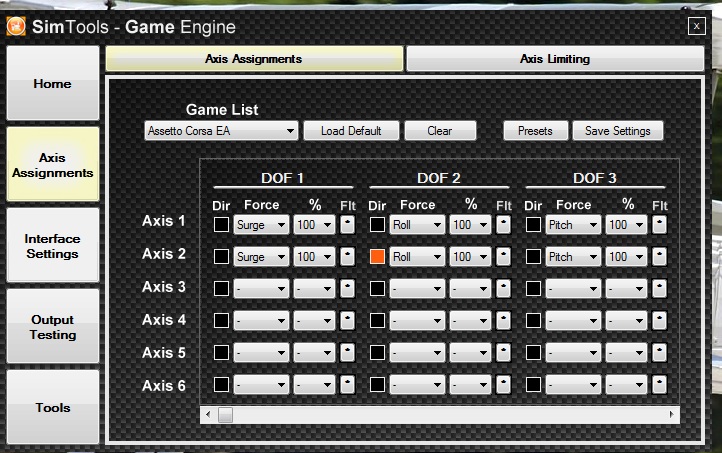Open Axis 5 DOF 3 Force dropdown
722x453 pixels.
573,353
